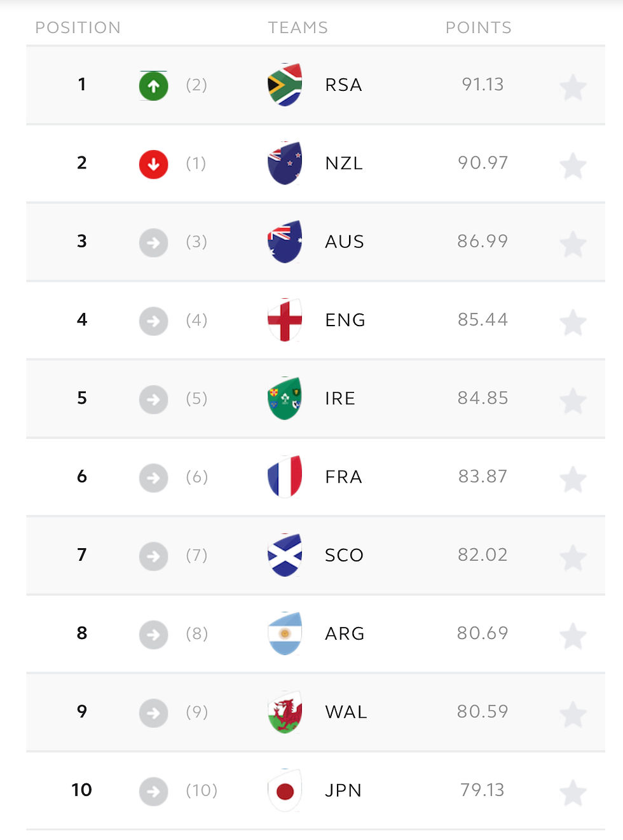Click the Australia flag icon
Viewport: 623px width, 840px height.
[285, 242]
